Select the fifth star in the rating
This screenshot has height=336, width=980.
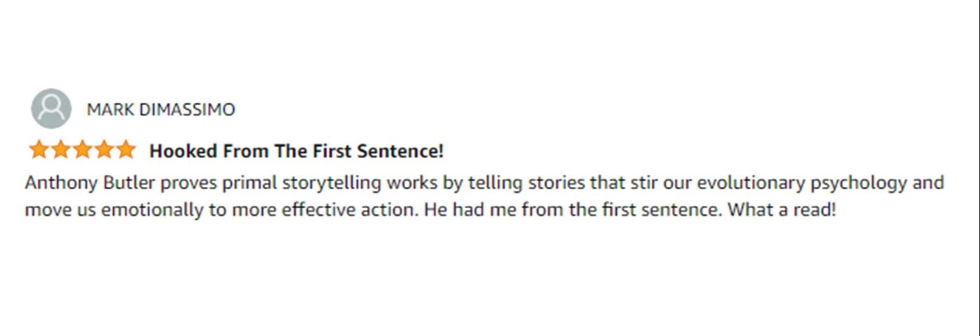(125, 150)
